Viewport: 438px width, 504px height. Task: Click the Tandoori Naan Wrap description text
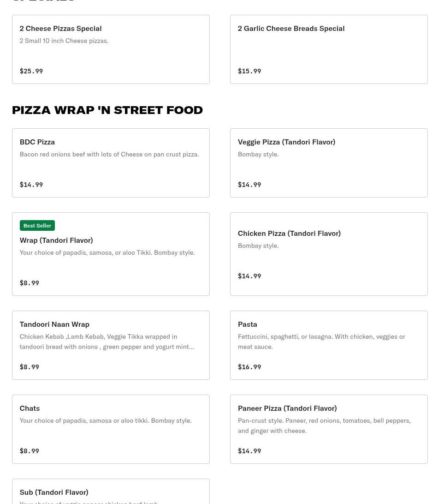pos(107,342)
